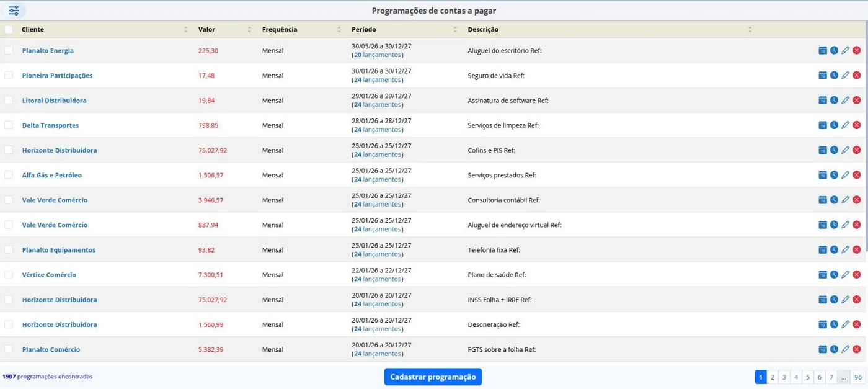Edit the Pioneira Participações schedule with pencil

click(845, 75)
